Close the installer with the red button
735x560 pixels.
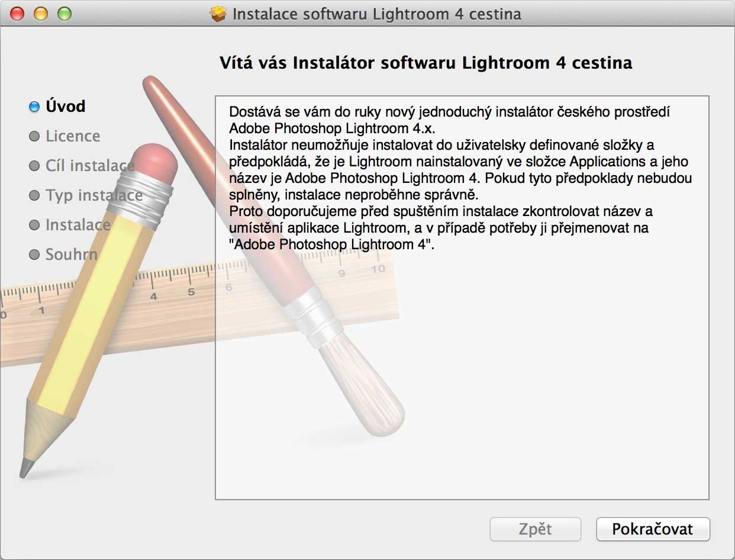pos(18,14)
